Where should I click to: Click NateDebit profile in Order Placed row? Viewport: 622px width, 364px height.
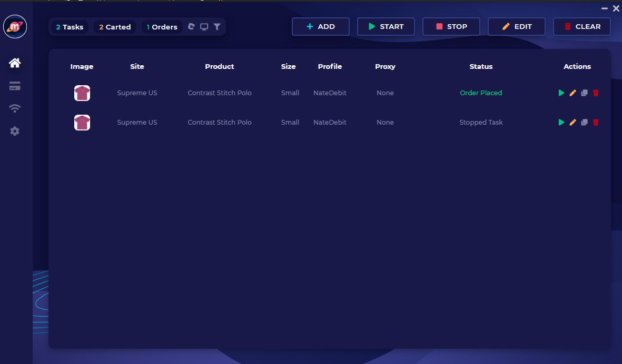click(x=330, y=93)
